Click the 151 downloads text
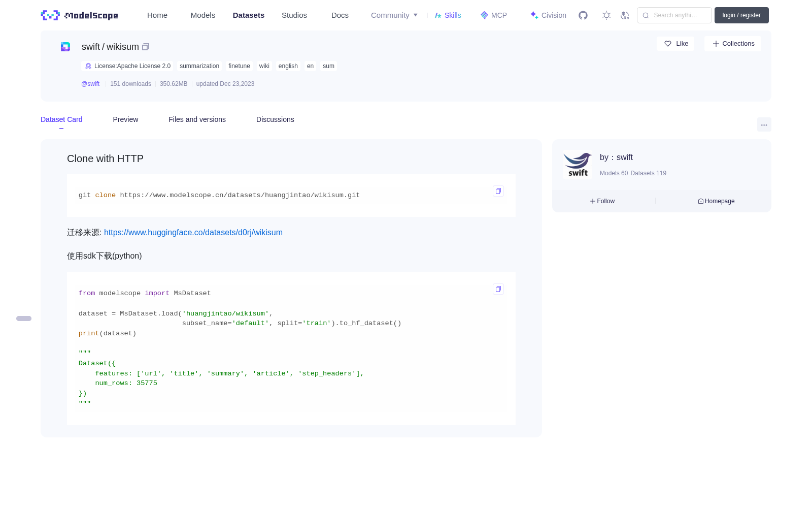The image size is (812, 508). click(130, 84)
